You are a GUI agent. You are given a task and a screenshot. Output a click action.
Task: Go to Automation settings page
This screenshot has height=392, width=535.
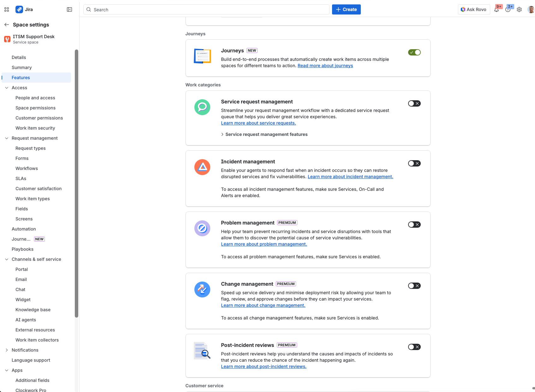(x=24, y=229)
